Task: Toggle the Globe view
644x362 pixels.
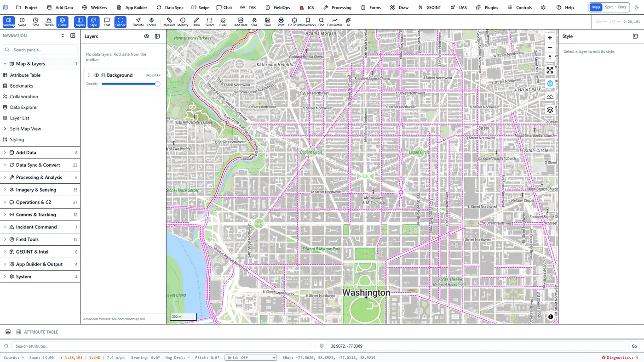Action: (62, 22)
